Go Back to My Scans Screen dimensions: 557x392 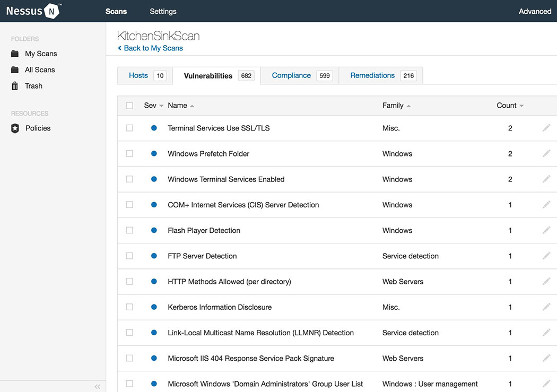pos(153,48)
